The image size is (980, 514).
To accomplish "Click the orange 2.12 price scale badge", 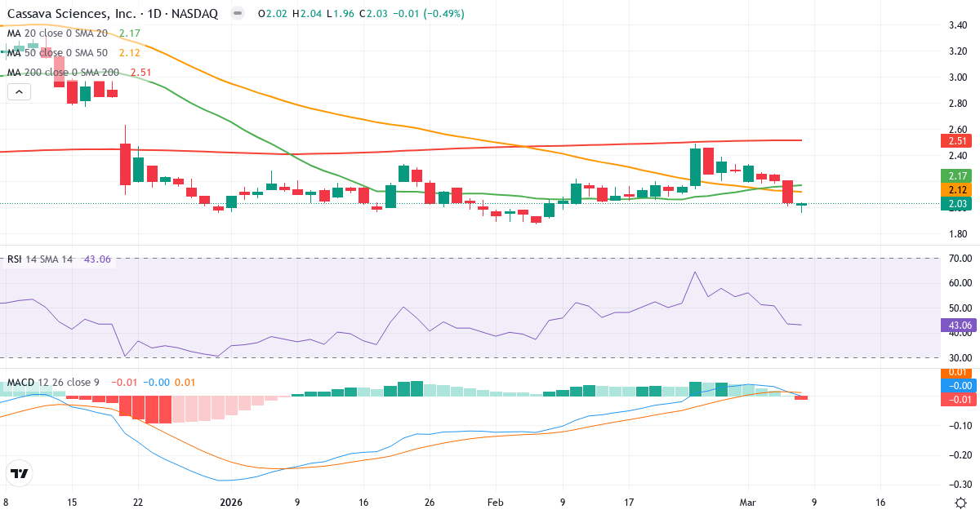I will tap(956, 190).
